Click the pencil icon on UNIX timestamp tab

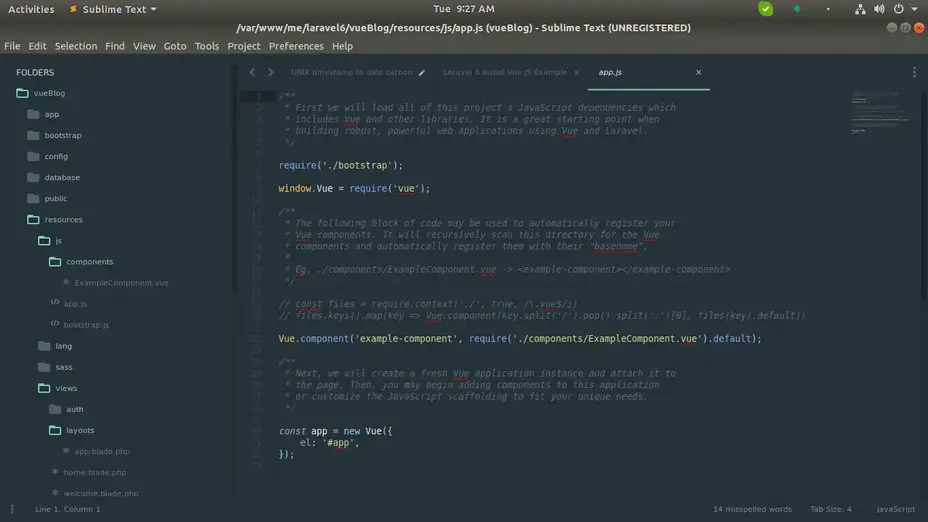pyautogui.click(x=422, y=73)
